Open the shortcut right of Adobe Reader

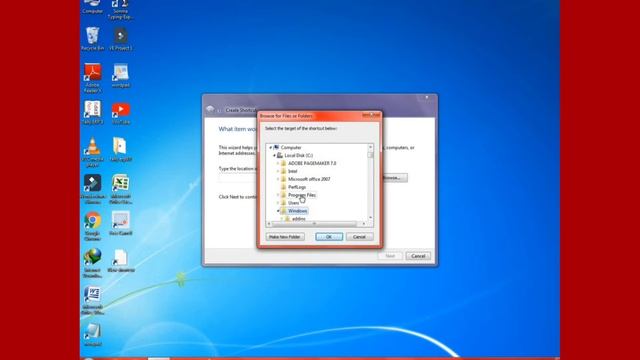click(121, 76)
